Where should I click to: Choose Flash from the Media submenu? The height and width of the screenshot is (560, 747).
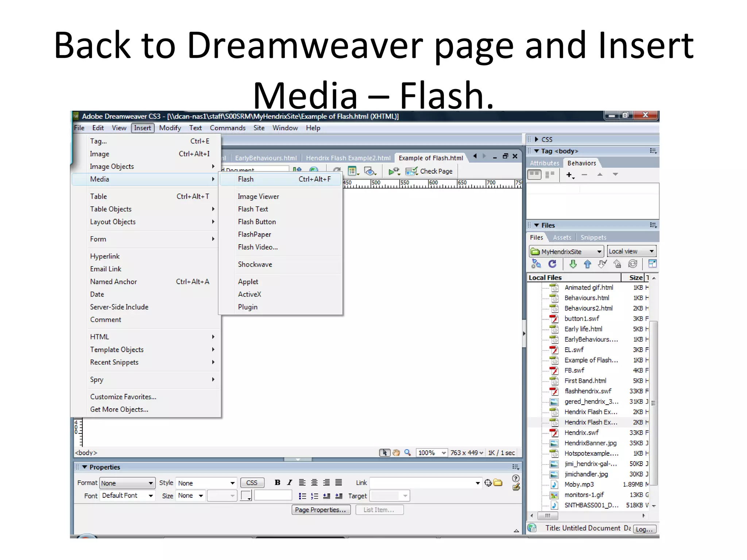281,179
